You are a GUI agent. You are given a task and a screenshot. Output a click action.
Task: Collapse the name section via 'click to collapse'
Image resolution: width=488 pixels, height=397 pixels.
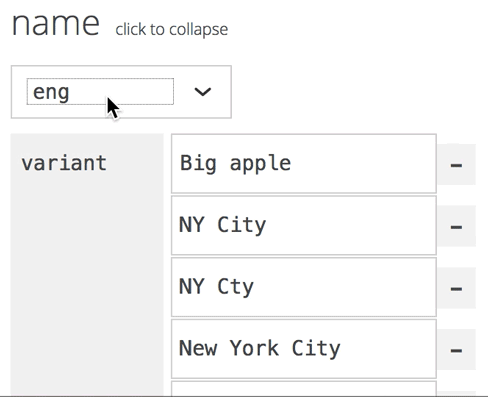point(172,29)
